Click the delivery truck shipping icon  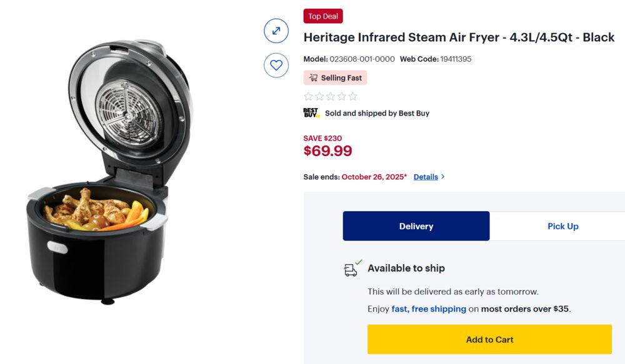pos(351,269)
